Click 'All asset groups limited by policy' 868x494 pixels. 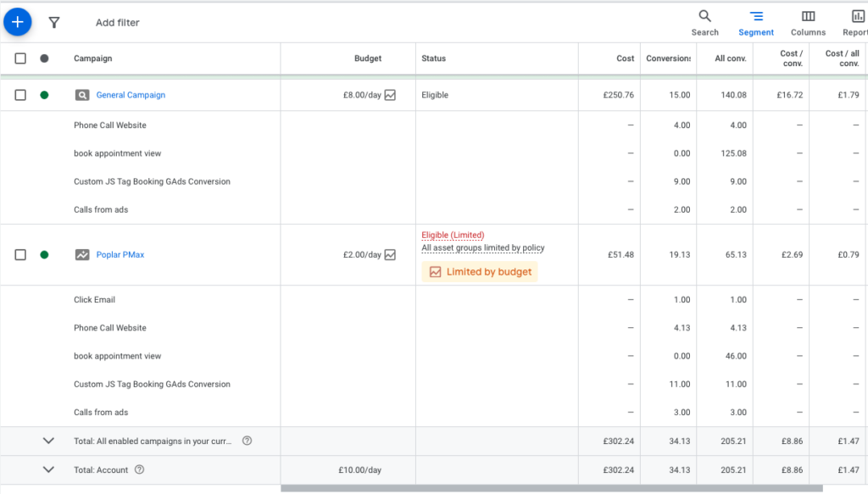[482, 247]
